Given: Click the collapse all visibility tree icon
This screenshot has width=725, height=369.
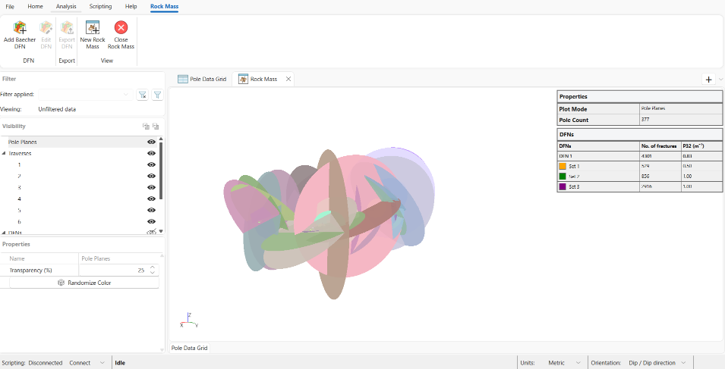Looking at the screenshot, I should tap(156, 126).
